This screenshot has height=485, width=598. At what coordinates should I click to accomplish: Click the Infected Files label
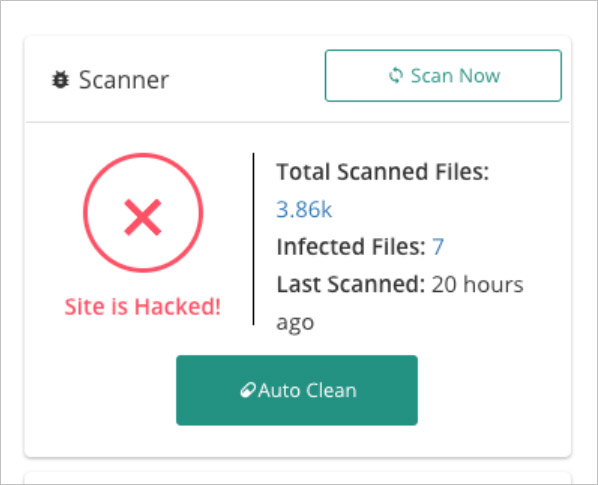(x=351, y=247)
